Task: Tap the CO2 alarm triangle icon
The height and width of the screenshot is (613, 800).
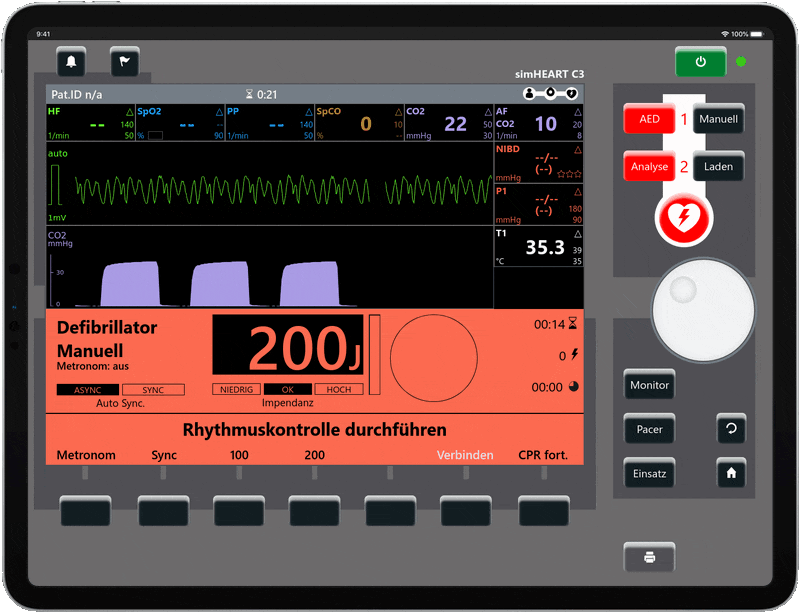Action: pyautogui.click(x=488, y=111)
